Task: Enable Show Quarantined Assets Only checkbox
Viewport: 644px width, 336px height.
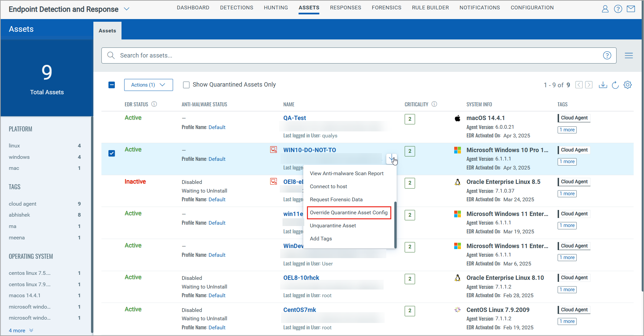Action: tap(186, 85)
